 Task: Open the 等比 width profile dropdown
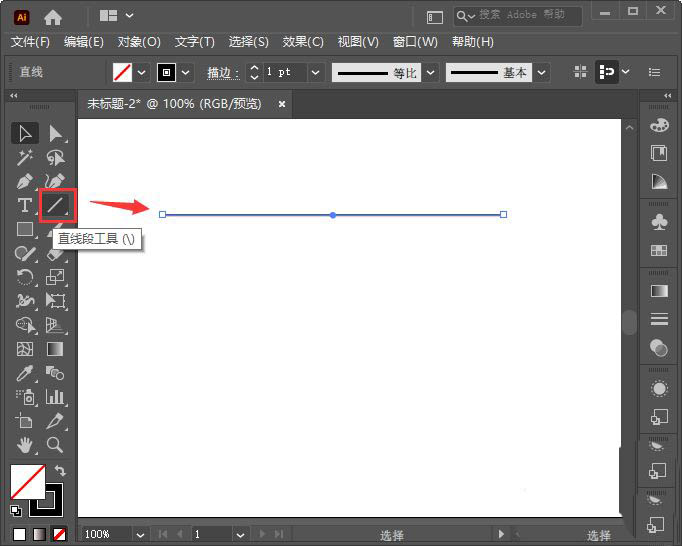pos(431,72)
